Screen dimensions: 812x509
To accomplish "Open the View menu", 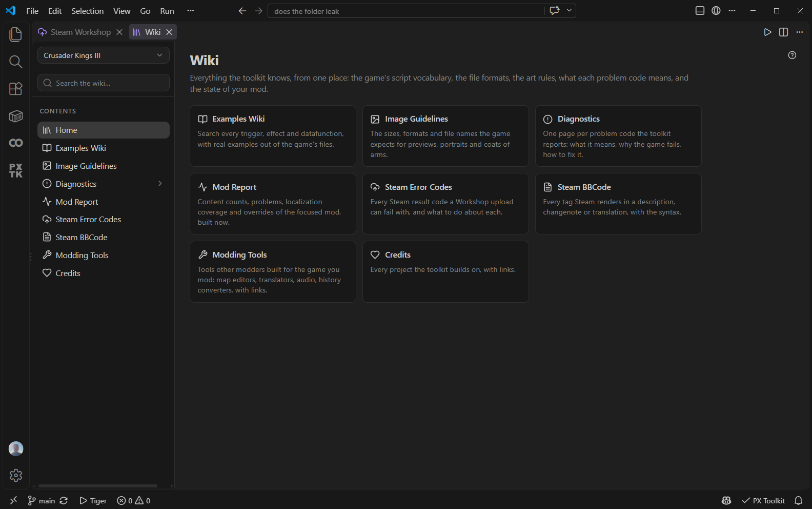I will pos(121,11).
